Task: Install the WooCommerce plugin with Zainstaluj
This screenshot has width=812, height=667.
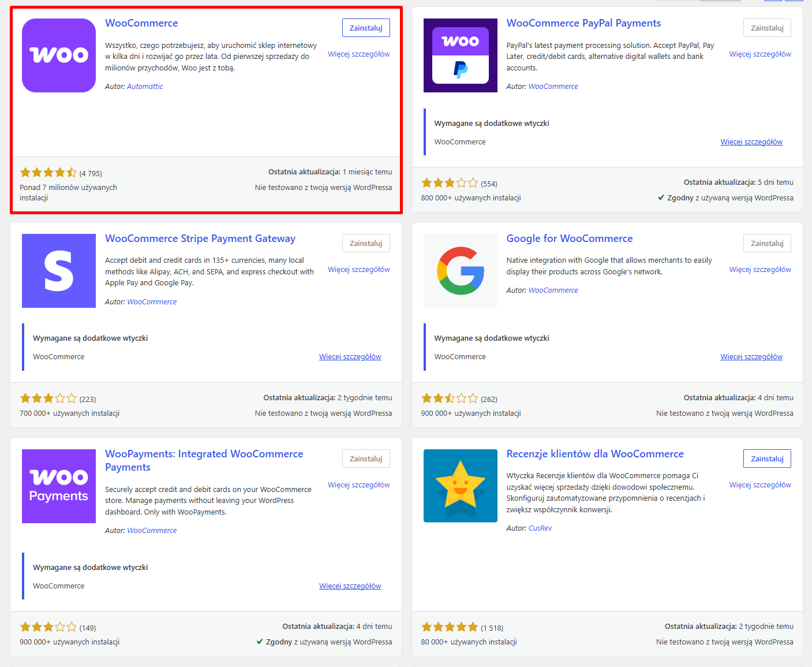Action: pyautogui.click(x=366, y=28)
